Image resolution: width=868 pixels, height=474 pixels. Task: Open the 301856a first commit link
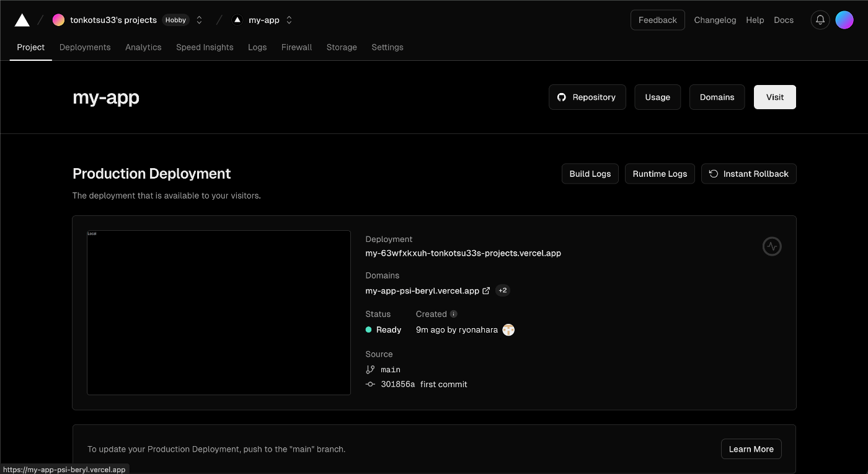[x=424, y=384]
